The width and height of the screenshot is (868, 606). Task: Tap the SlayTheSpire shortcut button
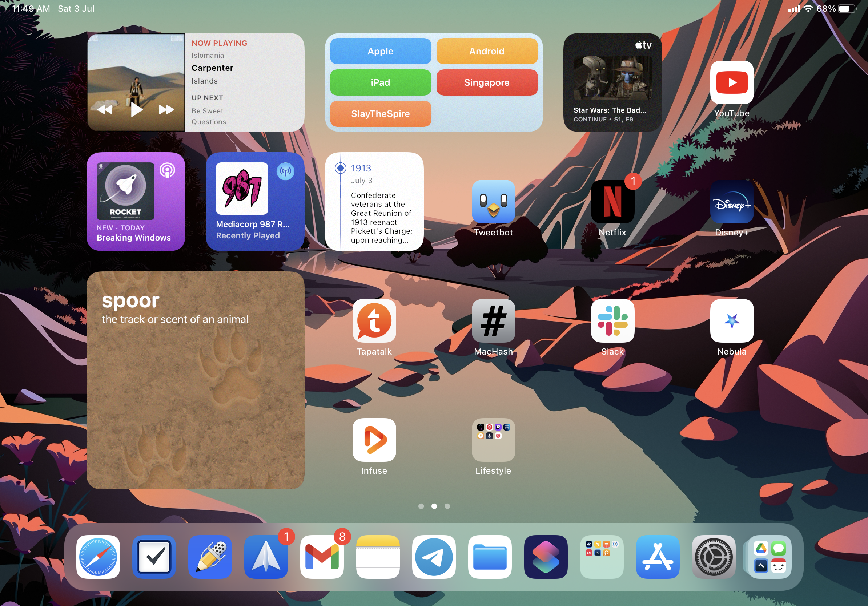380,114
